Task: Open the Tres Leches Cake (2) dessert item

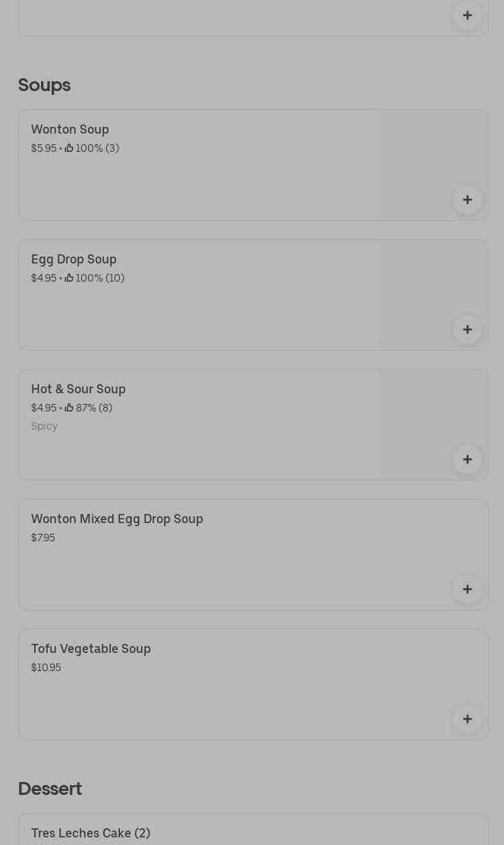Action: pyautogui.click(x=90, y=833)
